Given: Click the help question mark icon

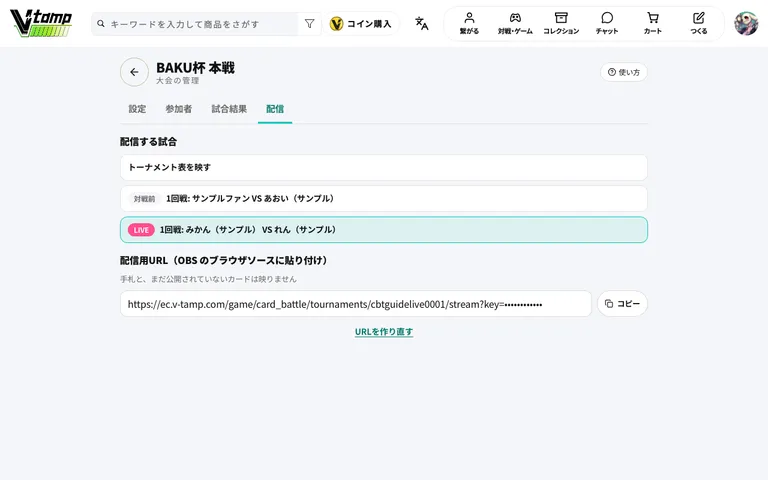Looking at the screenshot, I should (611, 72).
